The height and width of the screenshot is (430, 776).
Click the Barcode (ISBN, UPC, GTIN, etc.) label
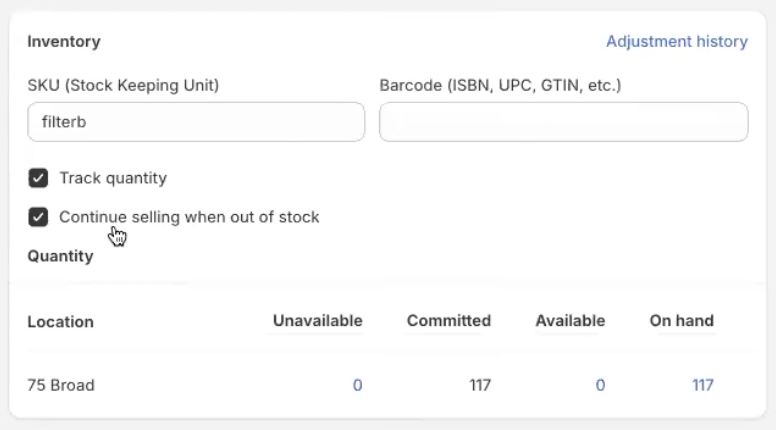[x=500, y=86]
